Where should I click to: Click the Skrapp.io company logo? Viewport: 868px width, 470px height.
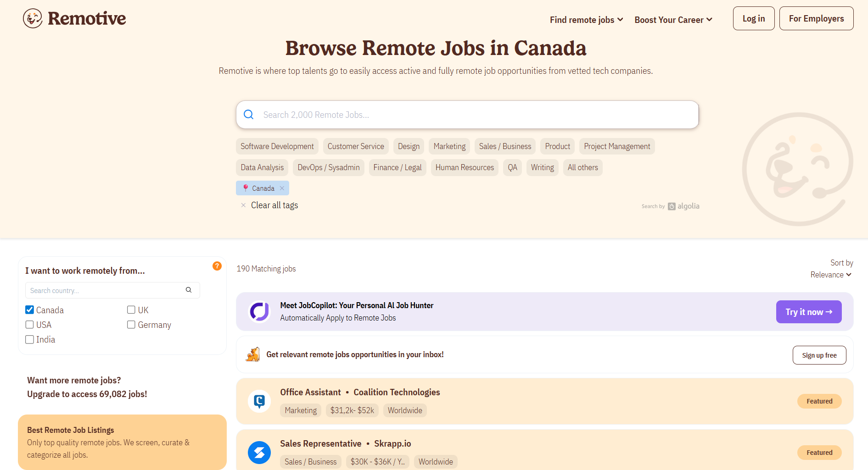click(259, 453)
